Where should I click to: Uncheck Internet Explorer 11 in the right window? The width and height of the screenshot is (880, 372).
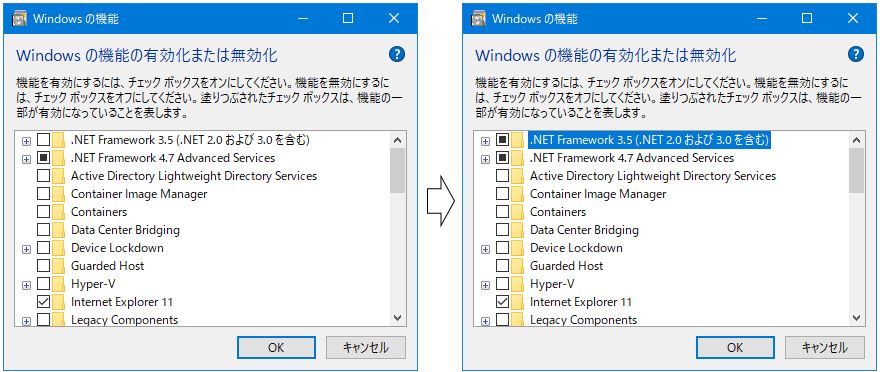[502, 302]
